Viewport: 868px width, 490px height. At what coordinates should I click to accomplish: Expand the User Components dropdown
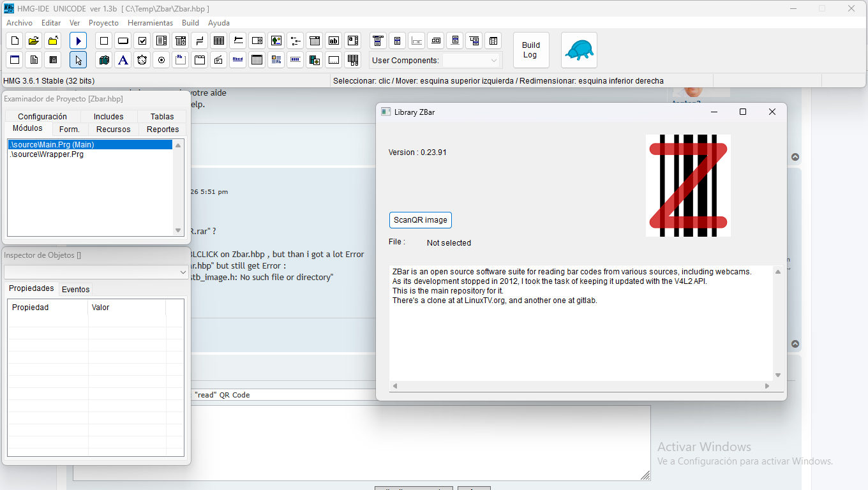tap(493, 61)
